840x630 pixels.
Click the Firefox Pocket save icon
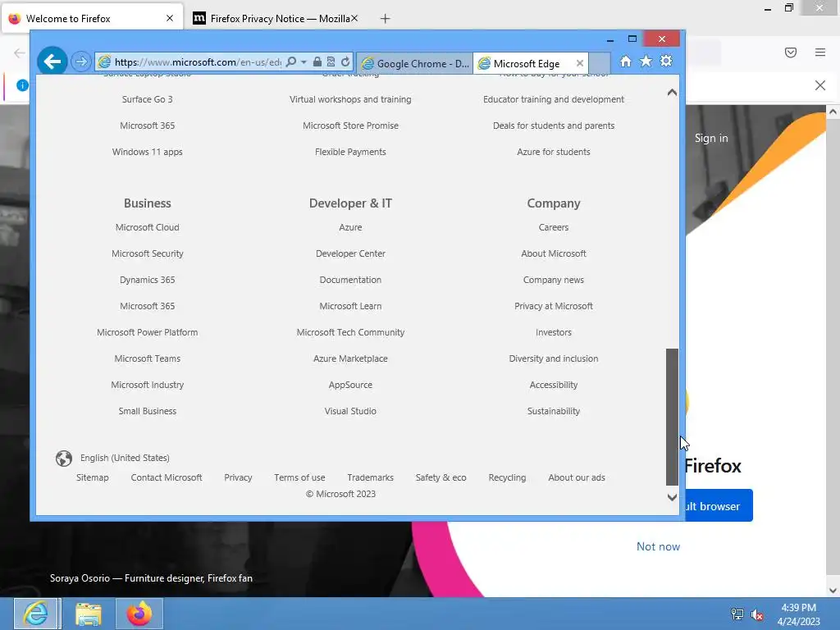tap(790, 52)
